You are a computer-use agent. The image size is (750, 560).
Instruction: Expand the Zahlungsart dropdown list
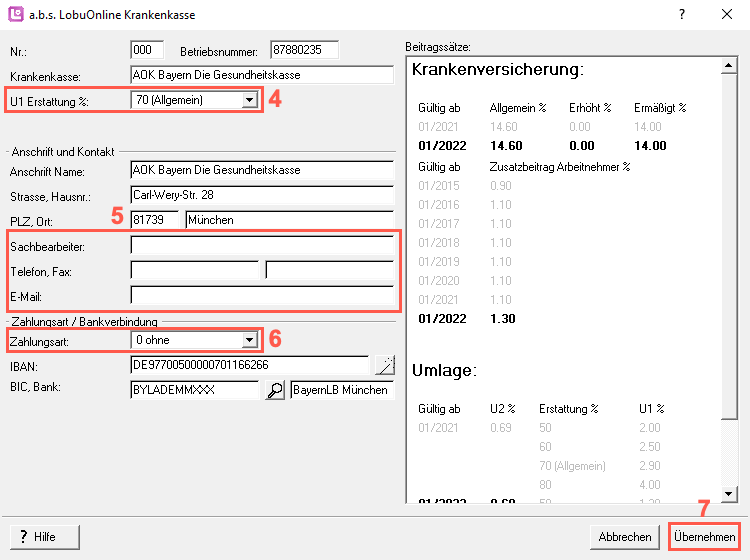point(248,341)
